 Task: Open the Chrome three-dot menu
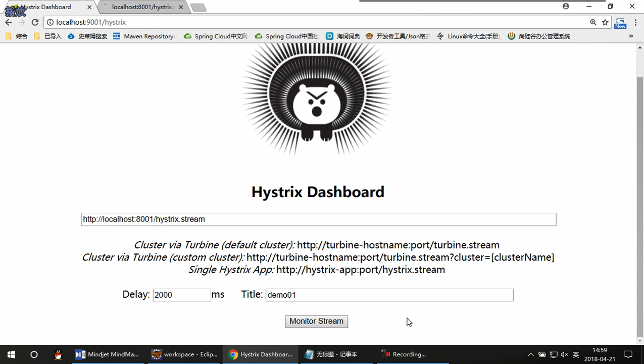[635, 22]
